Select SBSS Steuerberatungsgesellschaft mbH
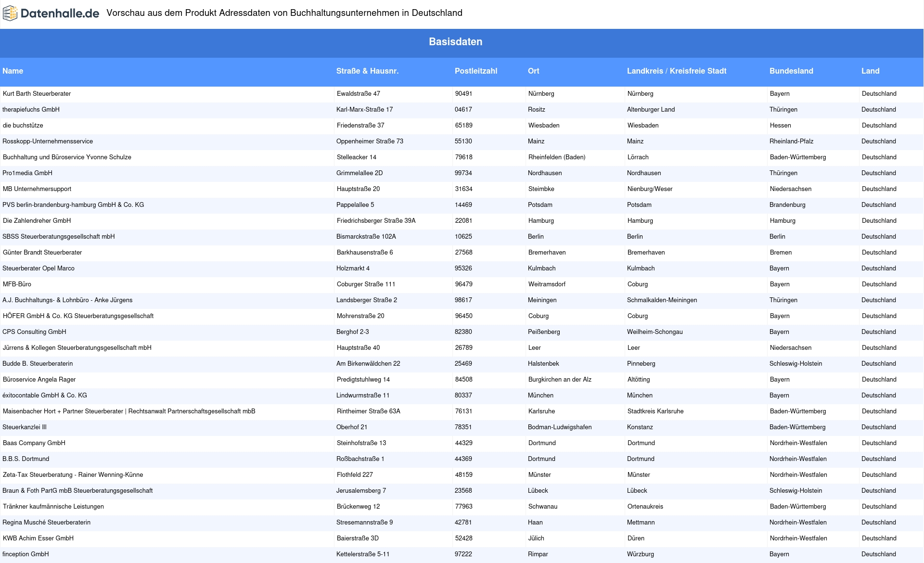The width and height of the screenshot is (924, 563). tap(59, 236)
